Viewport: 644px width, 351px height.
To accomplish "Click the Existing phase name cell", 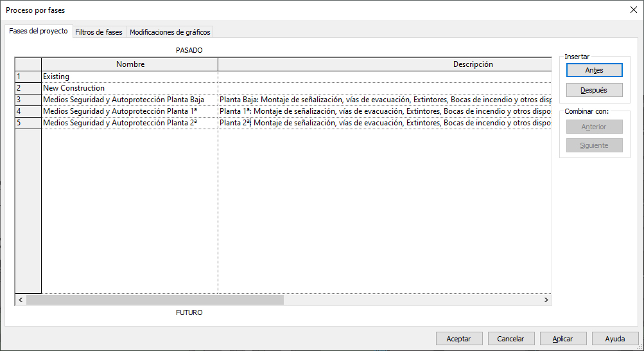I will click(130, 76).
